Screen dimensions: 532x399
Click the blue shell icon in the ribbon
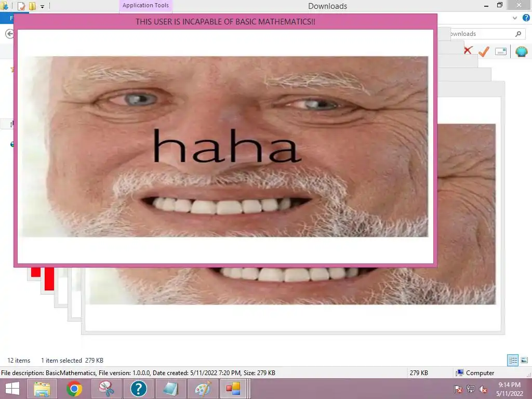point(522,51)
